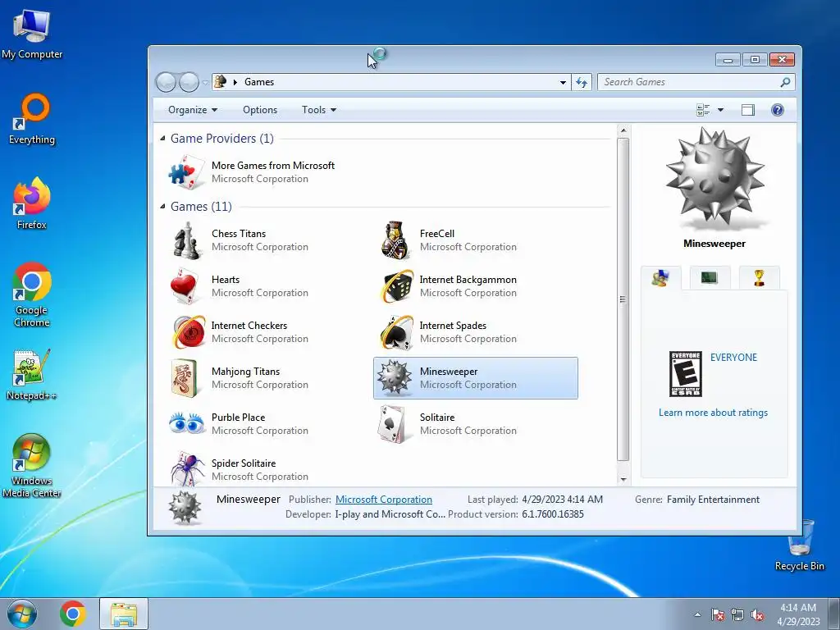The height and width of the screenshot is (630, 840).
Task: Open Notepad++ desktop shortcut
Action: [32, 375]
